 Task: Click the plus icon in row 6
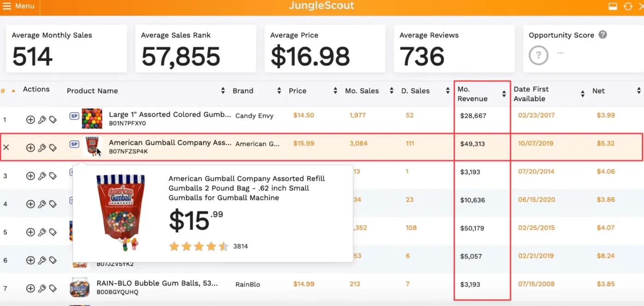[x=30, y=260]
